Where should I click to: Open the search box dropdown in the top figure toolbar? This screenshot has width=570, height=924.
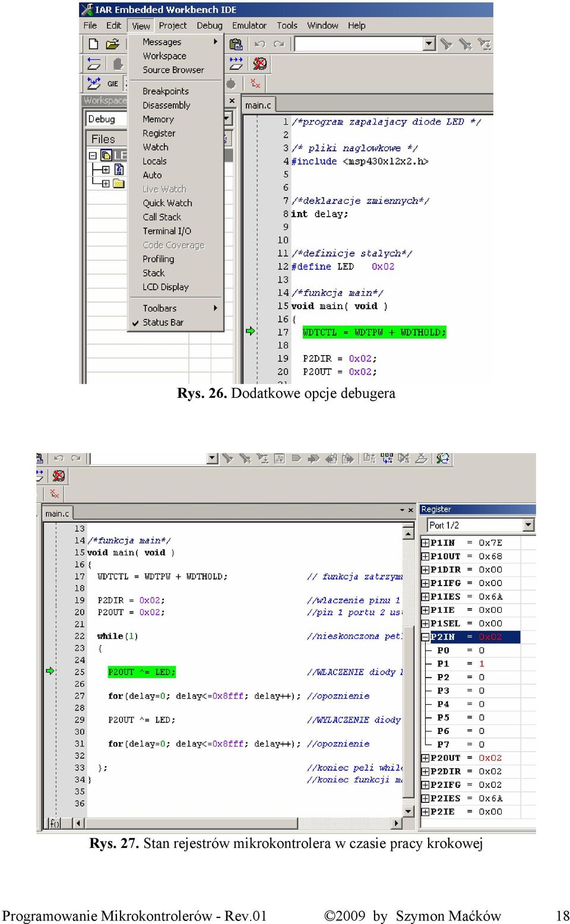pyautogui.click(x=429, y=44)
